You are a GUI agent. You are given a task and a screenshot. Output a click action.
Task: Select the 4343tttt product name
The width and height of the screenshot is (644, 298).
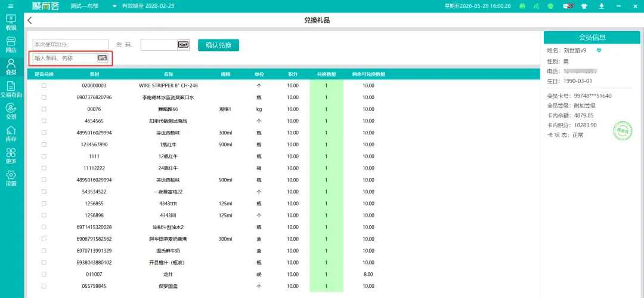[168, 204]
